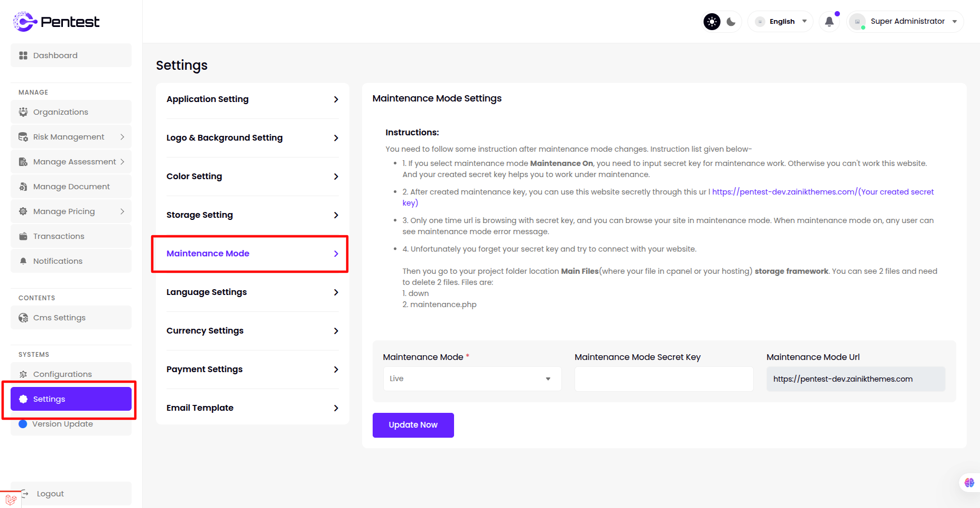The width and height of the screenshot is (980, 508).
Task: Expand Risk Management submenu
Action: [x=71, y=137]
